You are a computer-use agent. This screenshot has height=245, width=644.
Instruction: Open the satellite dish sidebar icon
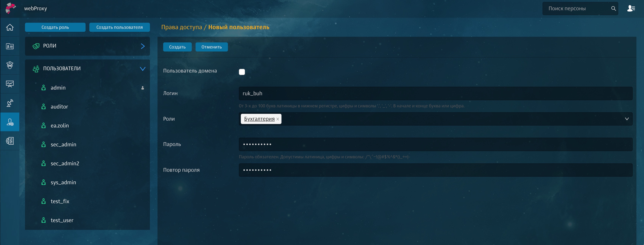point(10,103)
